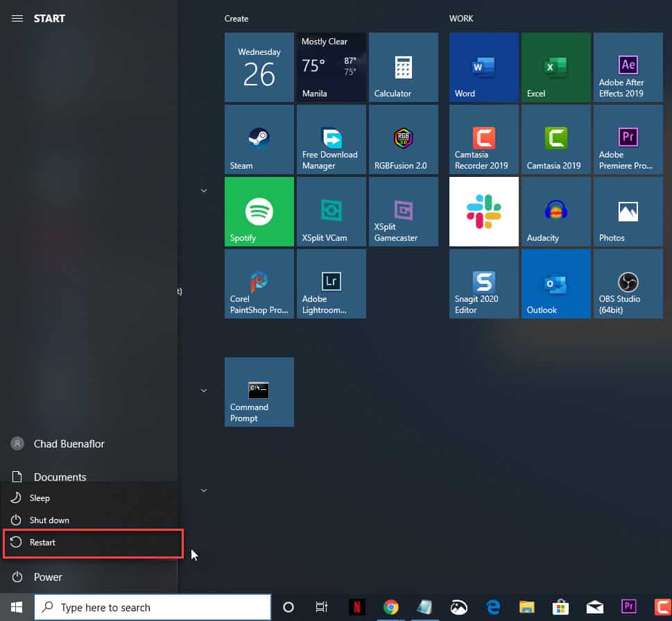Open the Photos tile

628,212
